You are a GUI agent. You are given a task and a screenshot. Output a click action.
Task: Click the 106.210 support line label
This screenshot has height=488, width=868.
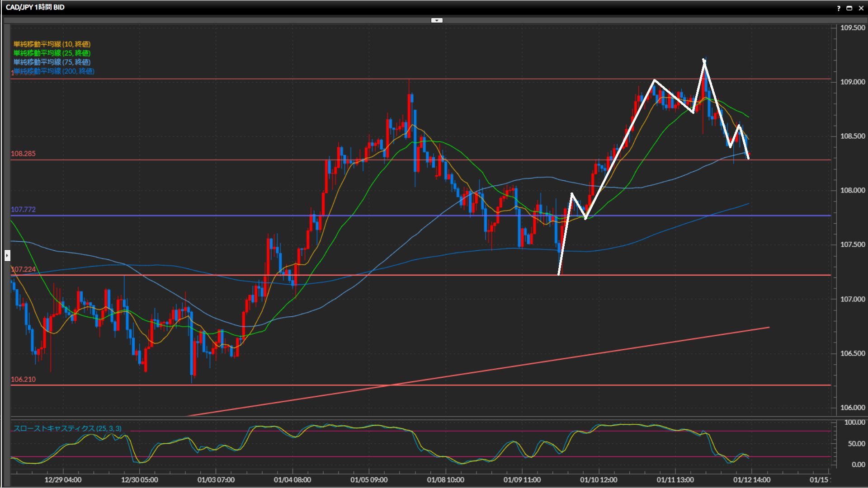point(23,380)
